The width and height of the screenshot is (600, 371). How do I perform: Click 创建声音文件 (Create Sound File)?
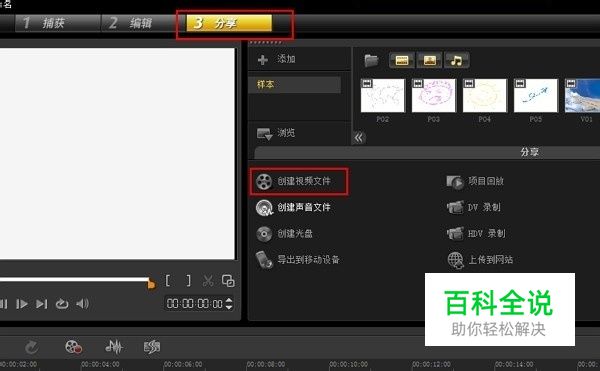pyautogui.click(x=293, y=208)
